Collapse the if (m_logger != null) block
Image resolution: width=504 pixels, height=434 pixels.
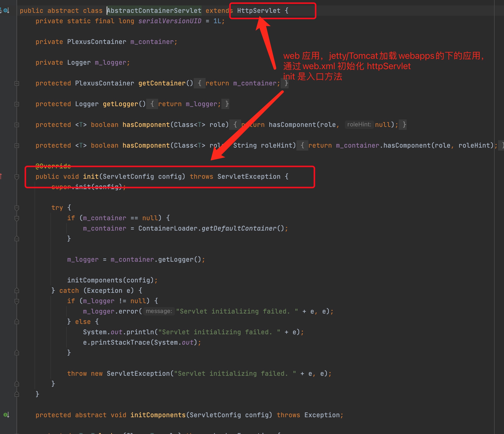[17, 301]
